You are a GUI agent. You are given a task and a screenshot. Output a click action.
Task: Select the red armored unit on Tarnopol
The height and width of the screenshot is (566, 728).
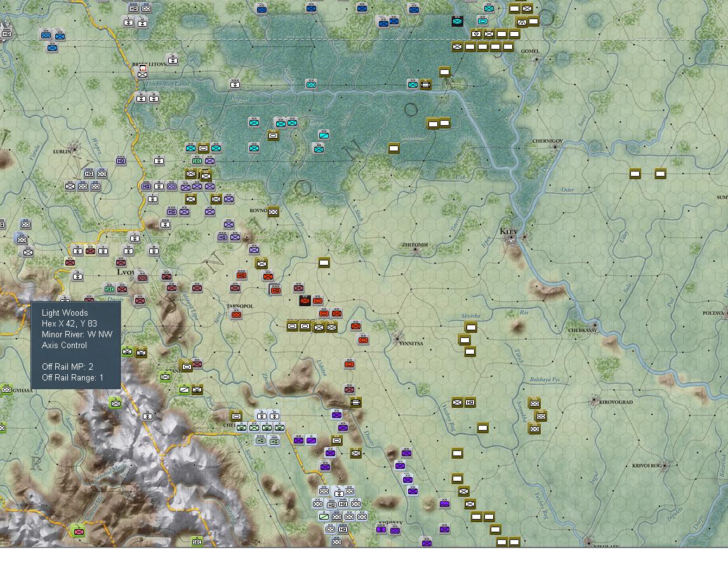236,314
